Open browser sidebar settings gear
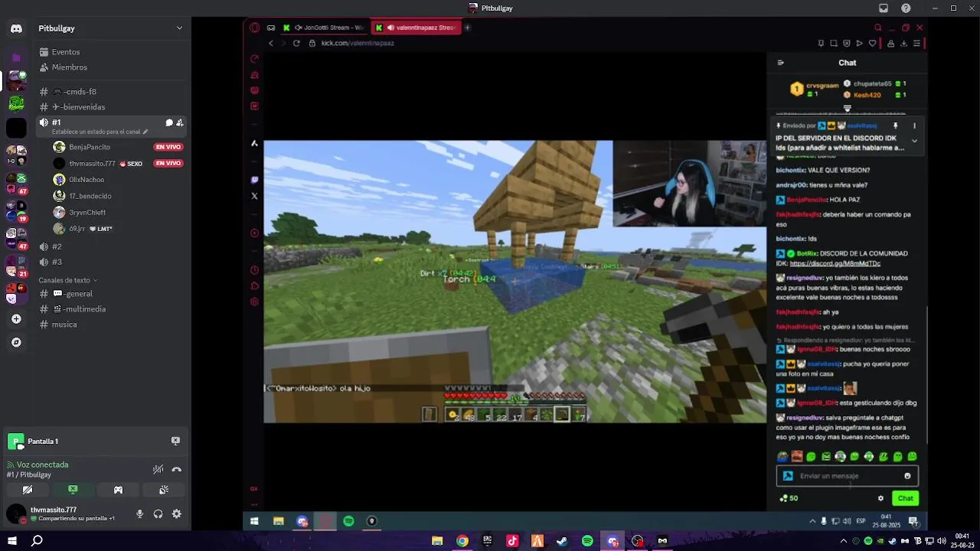This screenshot has width=980, height=551. pos(254,302)
